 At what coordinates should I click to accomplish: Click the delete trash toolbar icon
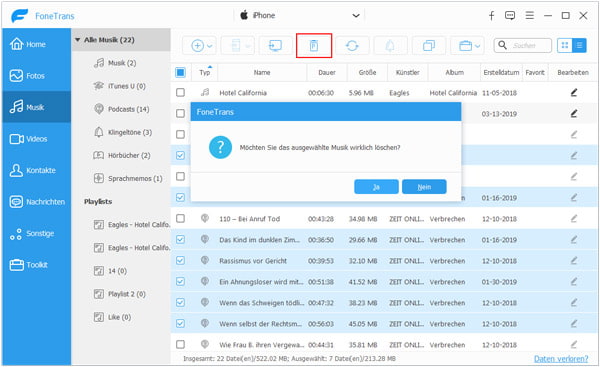pos(314,46)
